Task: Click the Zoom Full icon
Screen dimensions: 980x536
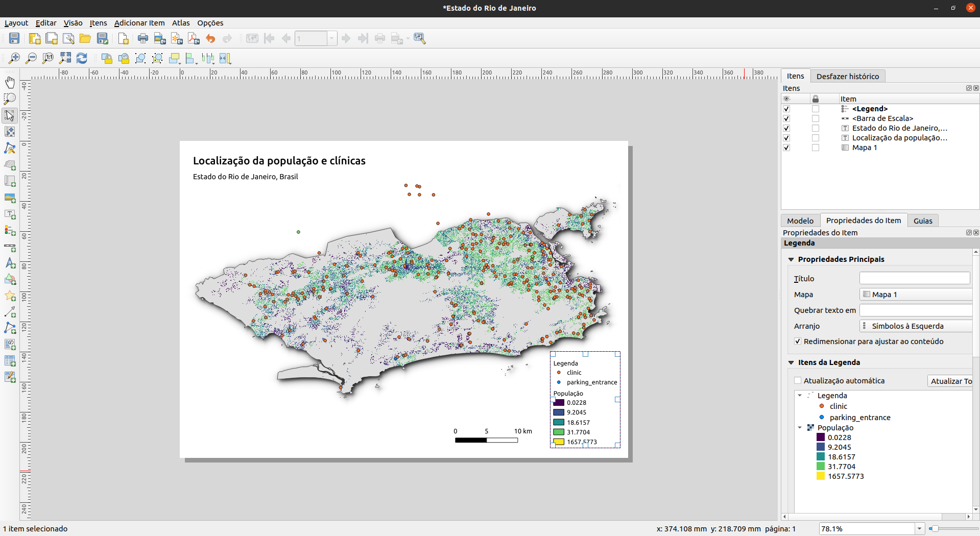Action: (65, 58)
